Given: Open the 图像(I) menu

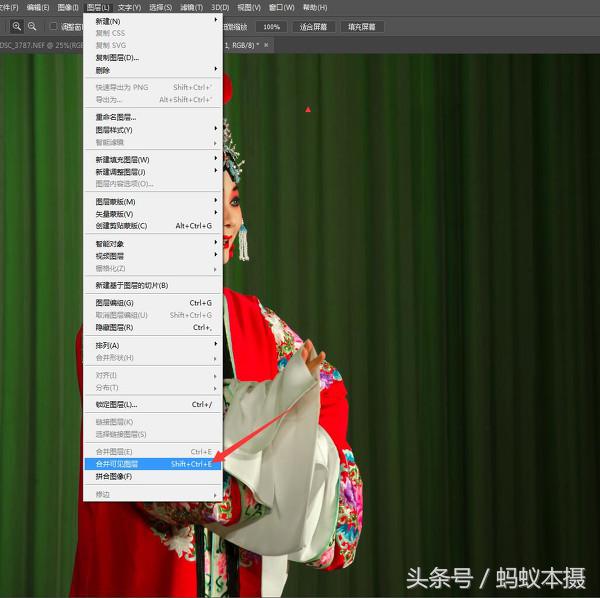Looking at the screenshot, I should coord(68,7).
